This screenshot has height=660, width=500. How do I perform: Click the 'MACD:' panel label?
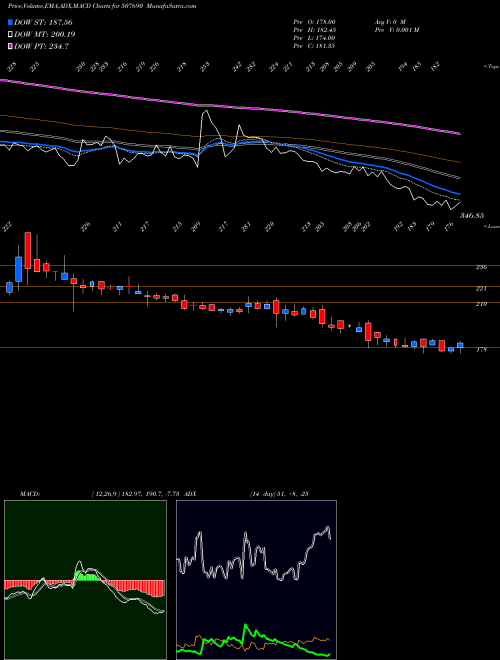pyautogui.click(x=30, y=493)
